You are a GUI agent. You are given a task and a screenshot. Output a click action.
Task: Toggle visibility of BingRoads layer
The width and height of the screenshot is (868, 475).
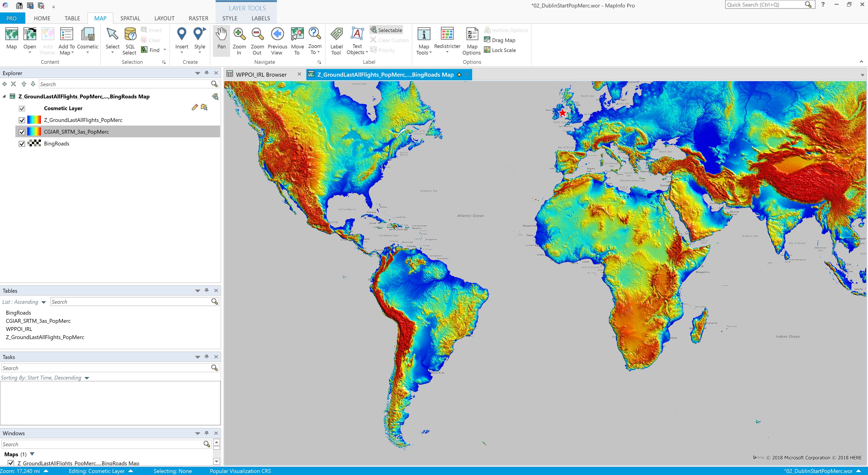pyautogui.click(x=22, y=144)
